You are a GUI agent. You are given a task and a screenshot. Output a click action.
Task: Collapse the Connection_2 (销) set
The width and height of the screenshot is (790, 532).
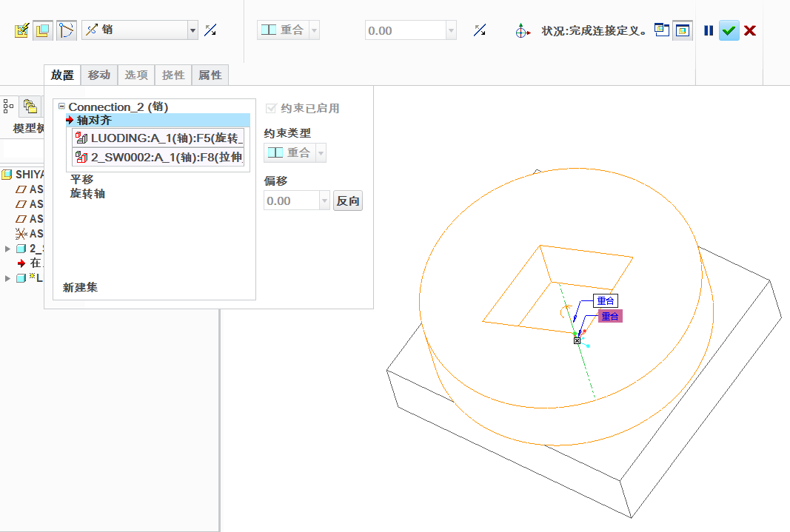(x=61, y=107)
